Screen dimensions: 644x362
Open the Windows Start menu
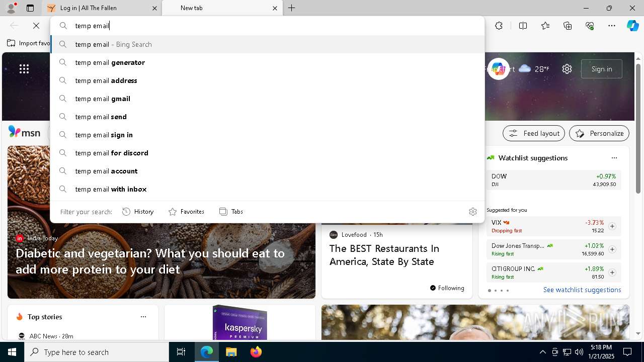point(12,352)
